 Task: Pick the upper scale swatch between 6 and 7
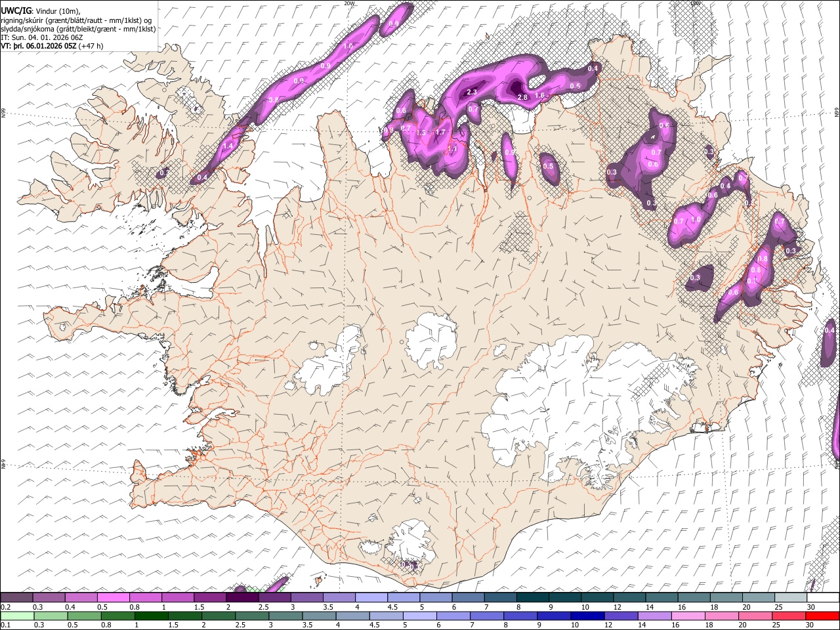click(467, 598)
